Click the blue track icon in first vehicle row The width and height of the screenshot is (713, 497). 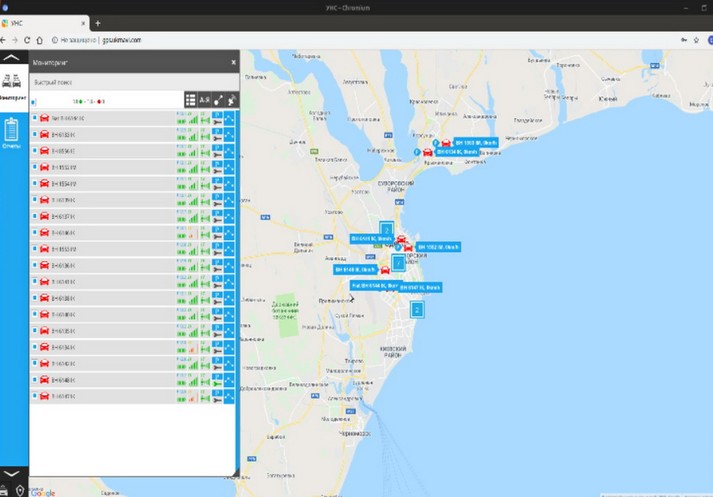pos(230,118)
